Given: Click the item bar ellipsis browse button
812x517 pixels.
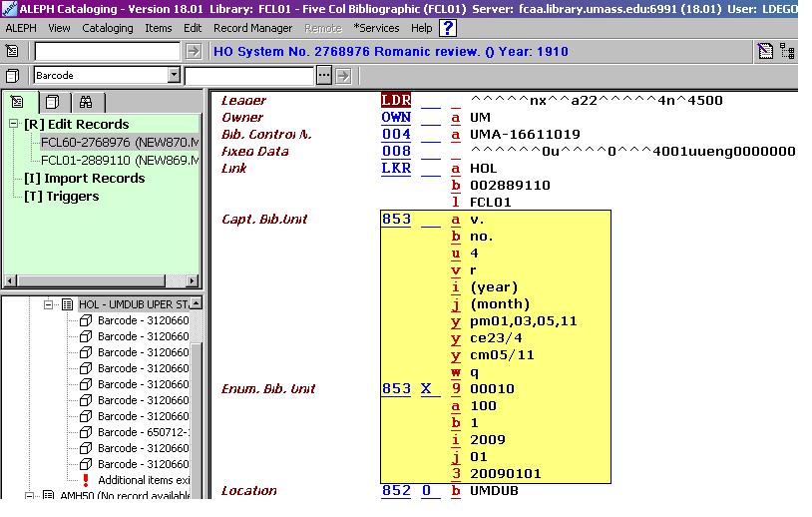Looking at the screenshot, I should [x=323, y=75].
